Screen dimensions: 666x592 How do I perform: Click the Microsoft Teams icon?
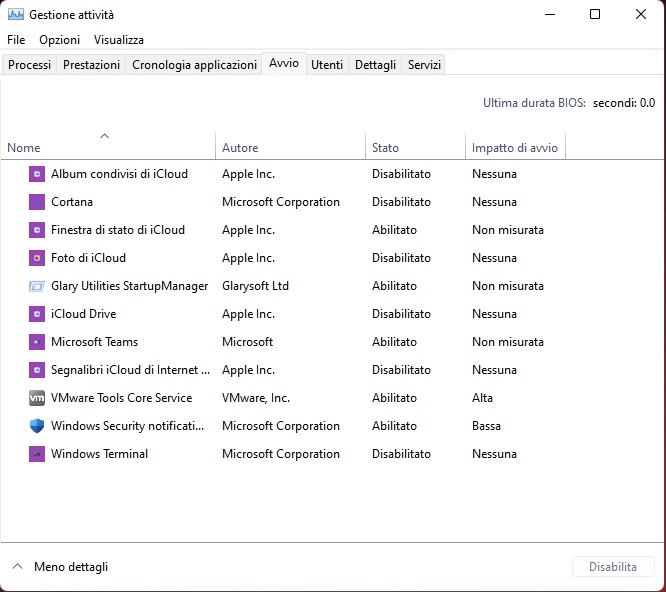pos(37,342)
